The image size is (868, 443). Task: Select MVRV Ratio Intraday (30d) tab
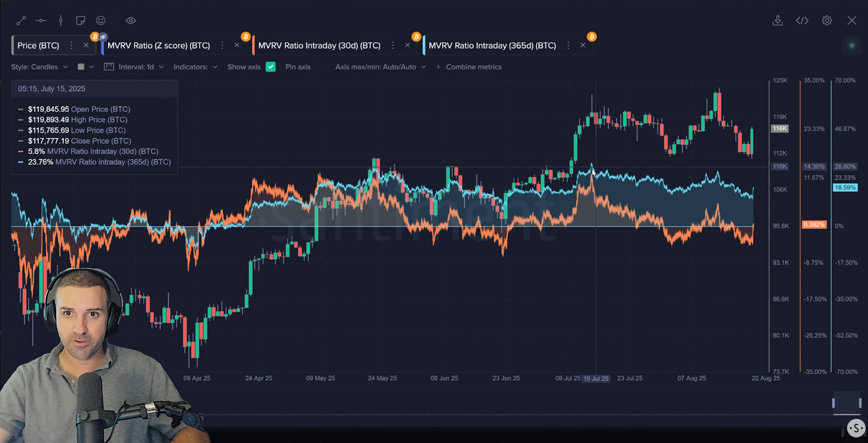pyautogui.click(x=319, y=46)
